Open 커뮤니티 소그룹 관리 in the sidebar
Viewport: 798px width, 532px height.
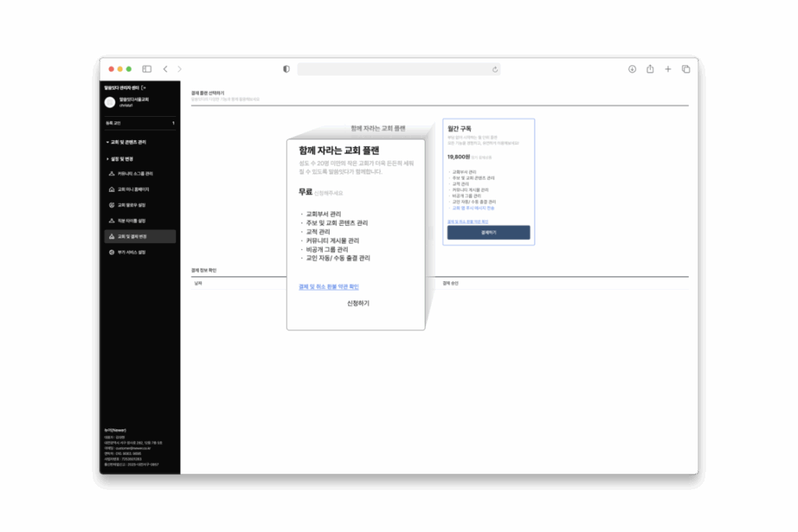tap(135, 174)
